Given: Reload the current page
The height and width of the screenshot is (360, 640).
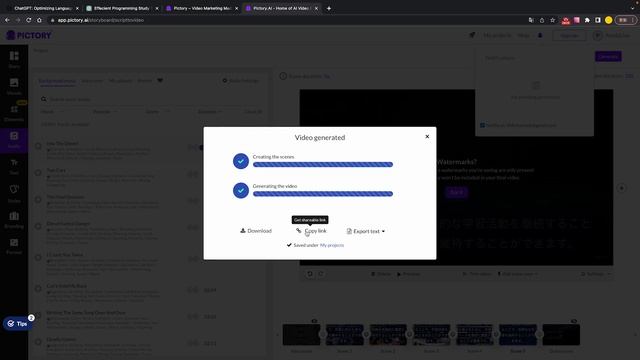Looking at the screenshot, I should coord(29,20).
